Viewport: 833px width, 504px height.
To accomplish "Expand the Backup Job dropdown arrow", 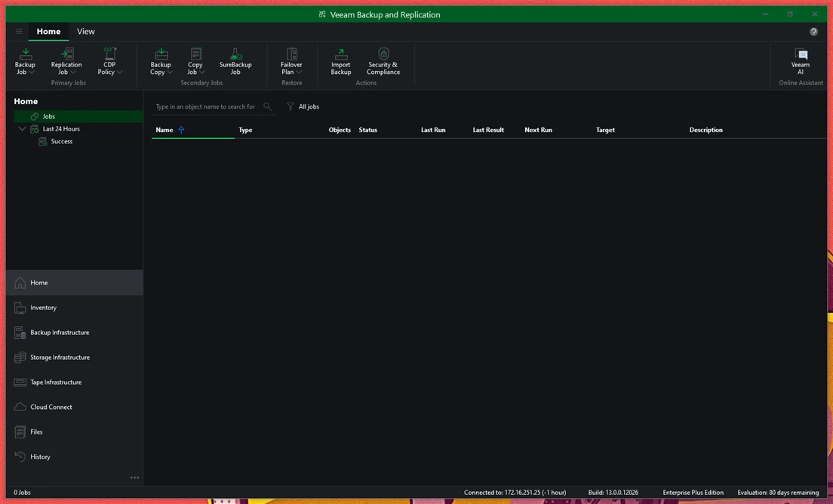I will (x=32, y=72).
